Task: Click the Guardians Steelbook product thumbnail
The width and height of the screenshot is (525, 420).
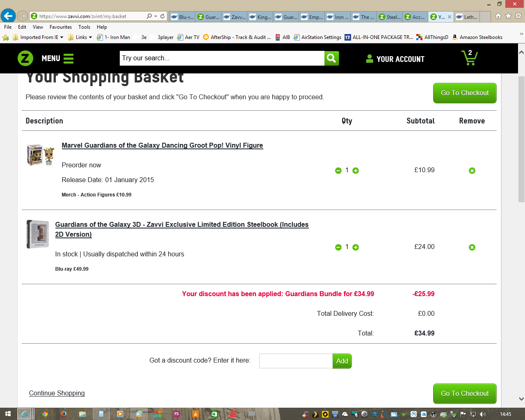Action: [38, 234]
